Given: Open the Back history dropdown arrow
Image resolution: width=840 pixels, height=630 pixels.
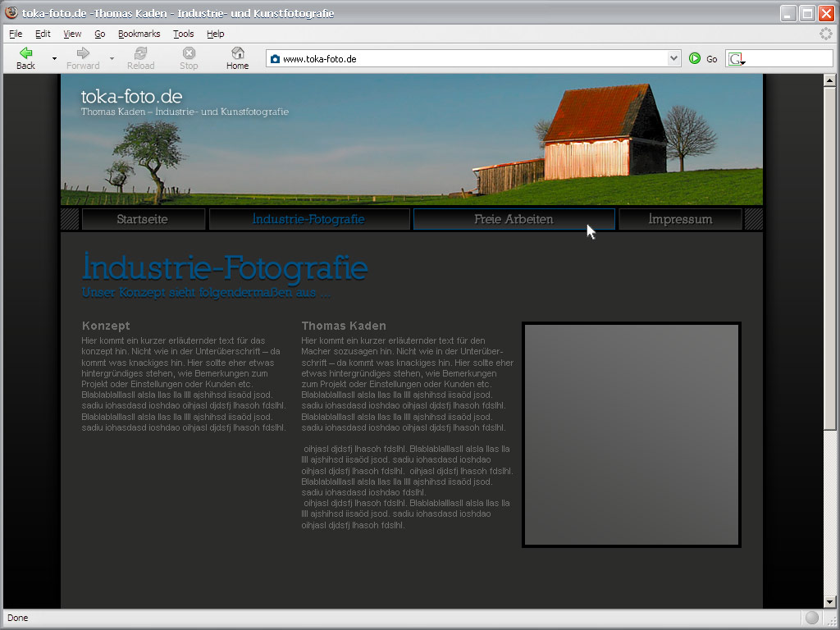Looking at the screenshot, I should (x=54, y=59).
